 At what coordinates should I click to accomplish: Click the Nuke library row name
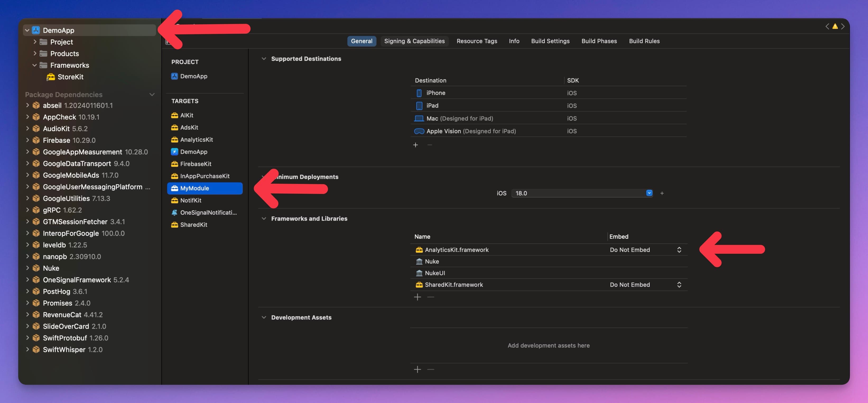(432, 261)
